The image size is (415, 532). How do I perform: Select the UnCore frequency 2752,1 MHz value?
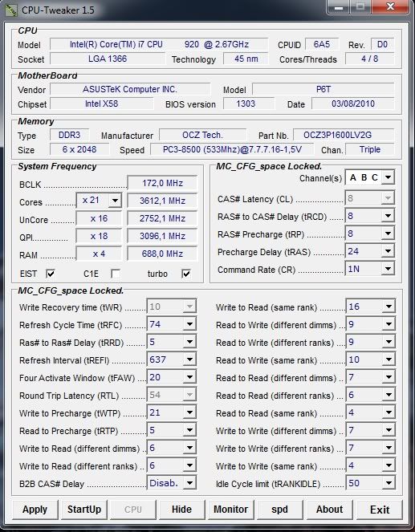pyautogui.click(x=162, y=218)
